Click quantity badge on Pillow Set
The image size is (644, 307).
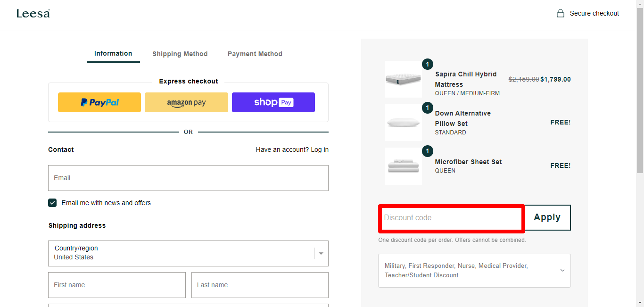pyautogui.click(x=428, y=108)
